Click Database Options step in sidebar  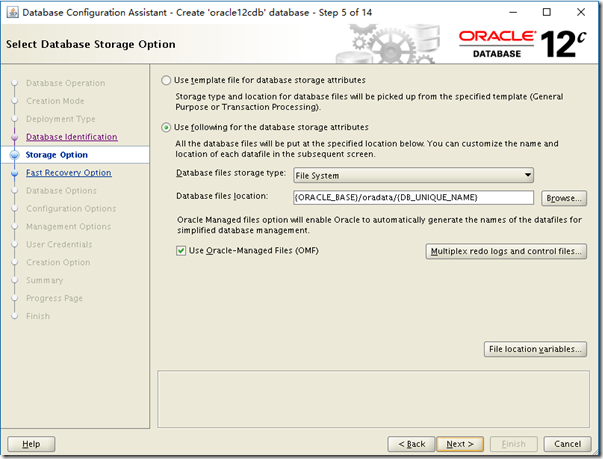61,191
